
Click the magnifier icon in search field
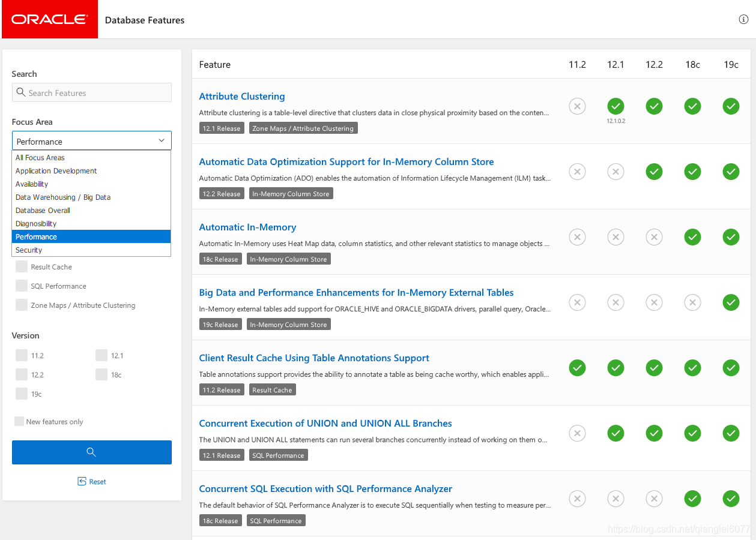pyautogui.click(x=21, y=92)
